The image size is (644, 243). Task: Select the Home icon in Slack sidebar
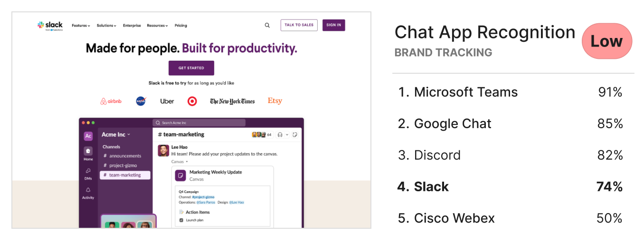pyautogui.click(x=88, y=151)
